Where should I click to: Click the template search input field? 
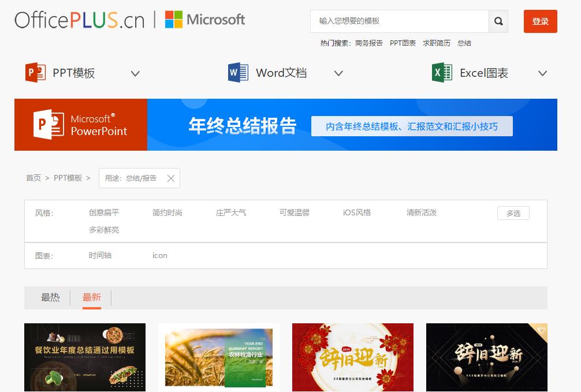coord(398,21)
